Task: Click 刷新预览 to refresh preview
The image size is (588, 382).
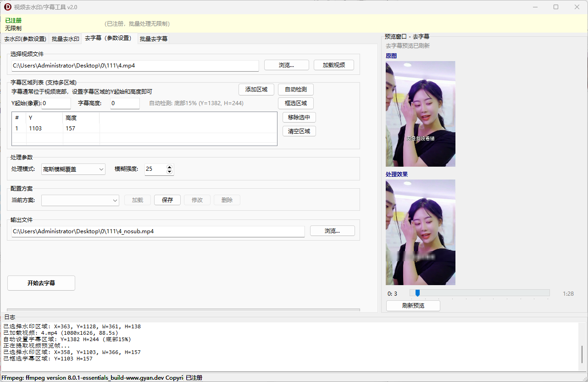Action: tap(413, 306)
